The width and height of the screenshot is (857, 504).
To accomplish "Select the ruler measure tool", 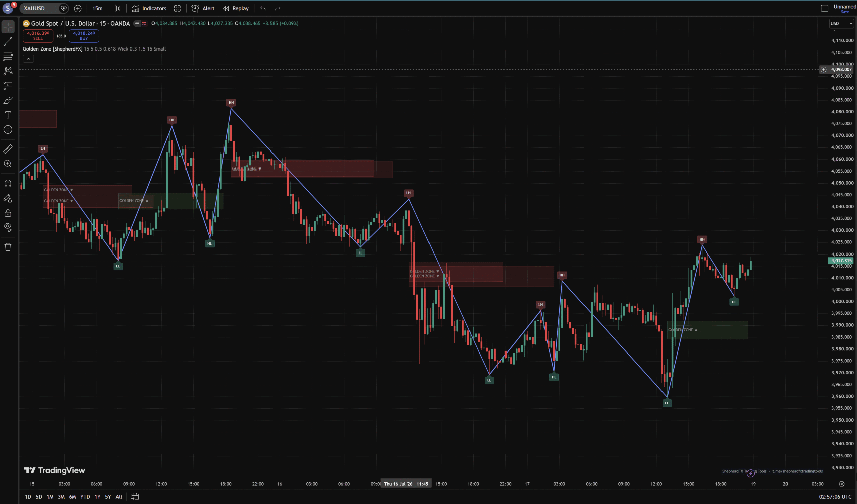I will pos(8,149).
